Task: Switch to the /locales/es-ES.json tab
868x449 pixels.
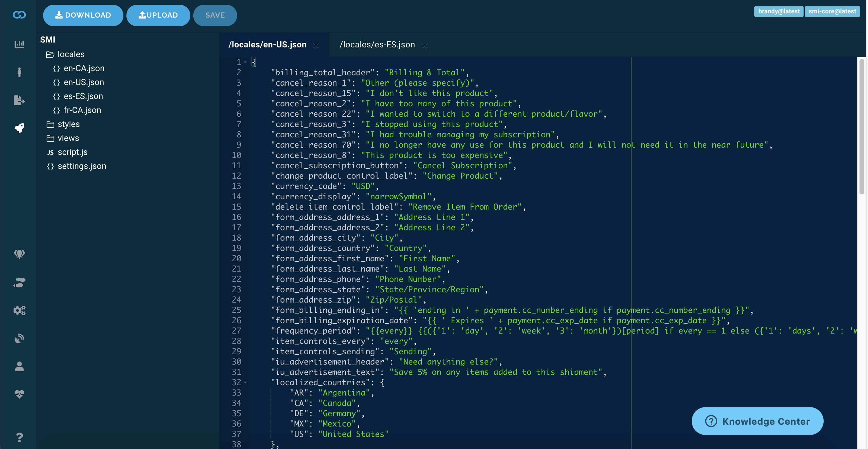Action: (377, 45)
